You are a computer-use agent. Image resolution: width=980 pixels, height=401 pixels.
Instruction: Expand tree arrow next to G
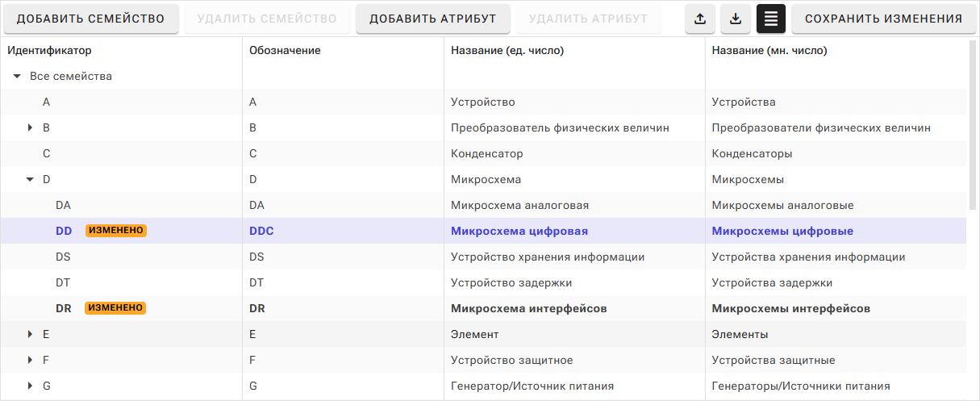30,386
